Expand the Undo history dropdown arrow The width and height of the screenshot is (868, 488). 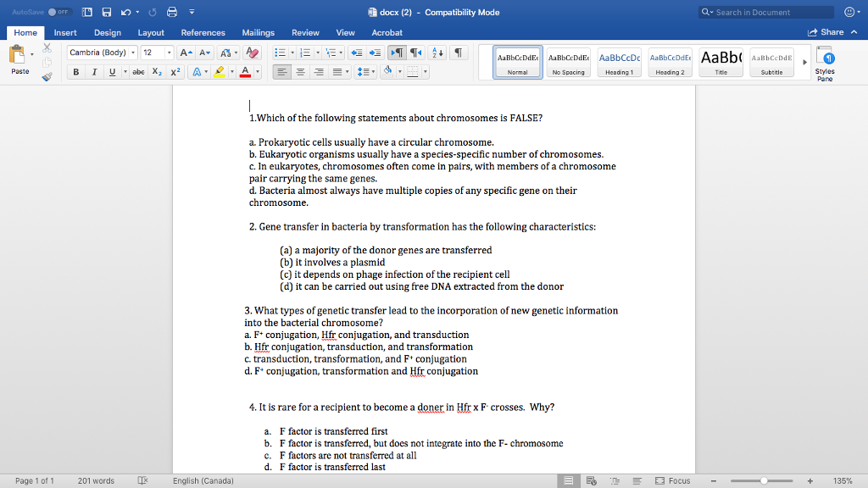pyautogui.click(x=137, y=11)
